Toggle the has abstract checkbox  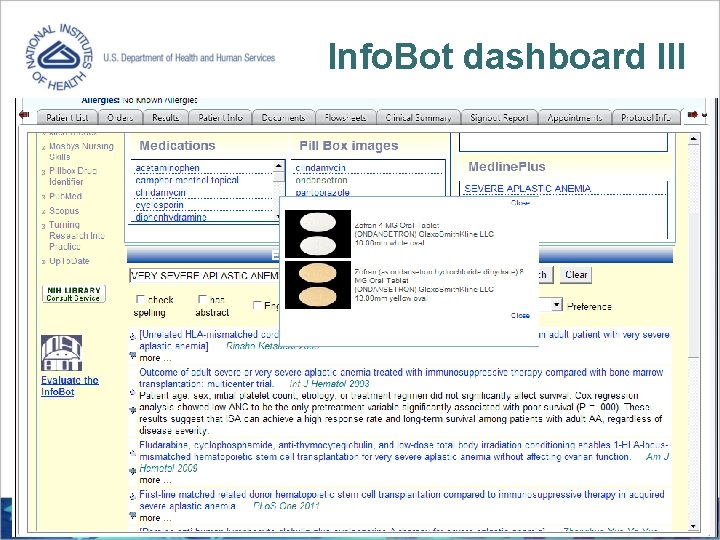(202, 299)
